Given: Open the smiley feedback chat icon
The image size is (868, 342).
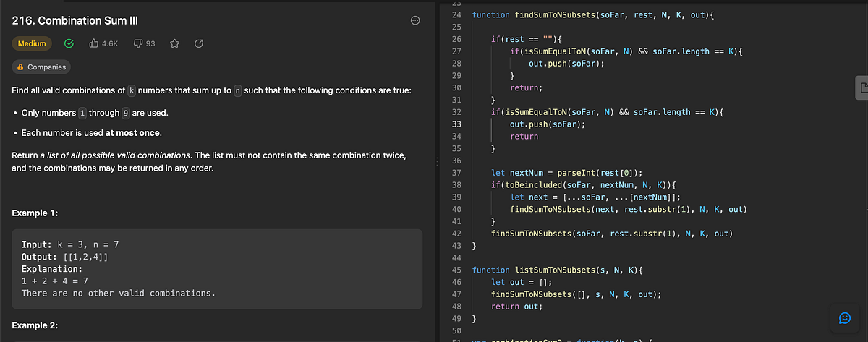Looking at the screenshot, I should pos(844,318).
